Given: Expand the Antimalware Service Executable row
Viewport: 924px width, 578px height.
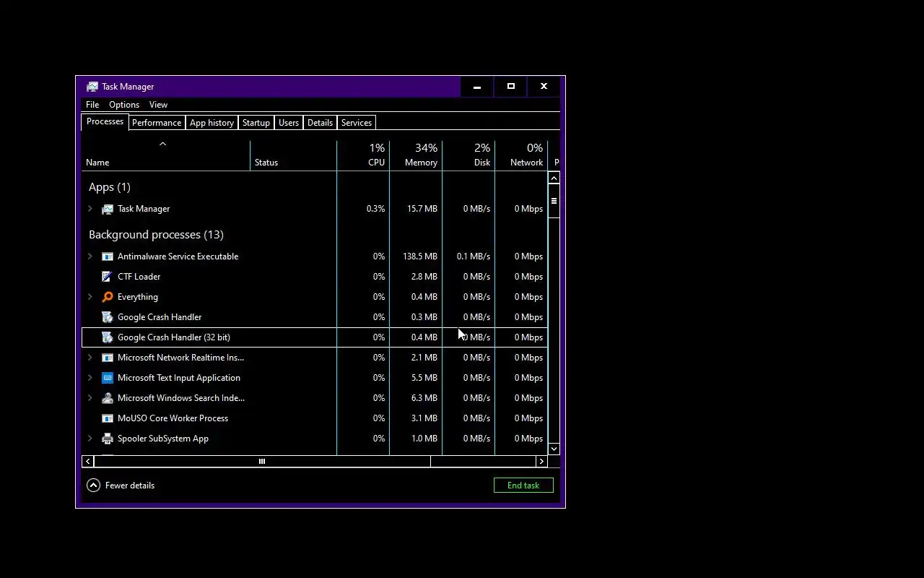Looking at the screenshot, I should [90, 256].
